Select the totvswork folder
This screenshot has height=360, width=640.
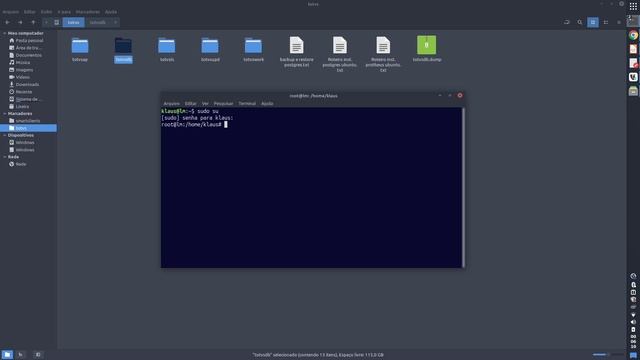tap(253, 50)
